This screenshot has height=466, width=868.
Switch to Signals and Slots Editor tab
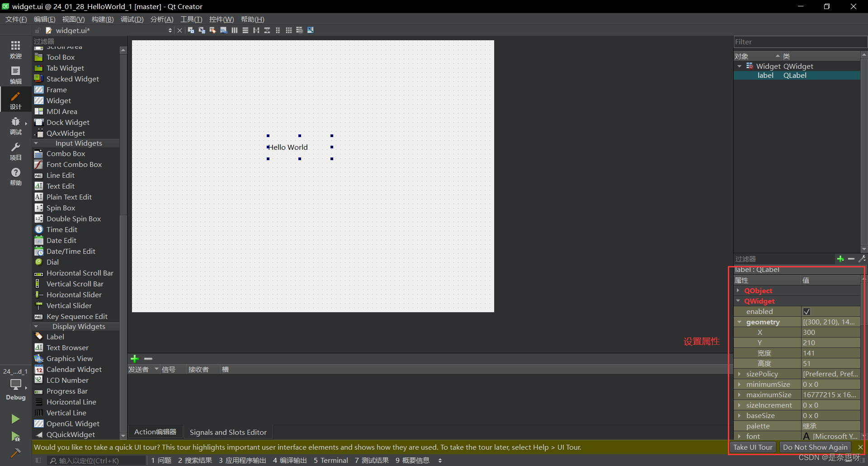point(228,432)
